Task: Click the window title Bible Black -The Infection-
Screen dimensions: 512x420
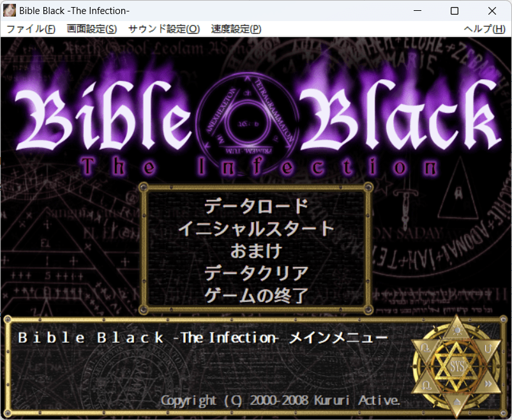Action: click(x=75, y=11)
